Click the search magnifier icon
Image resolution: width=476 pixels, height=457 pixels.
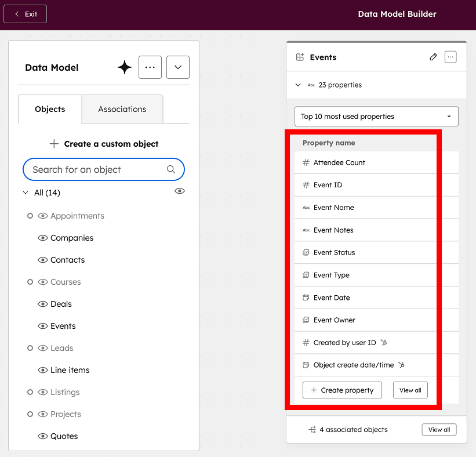tap(171, 169)
